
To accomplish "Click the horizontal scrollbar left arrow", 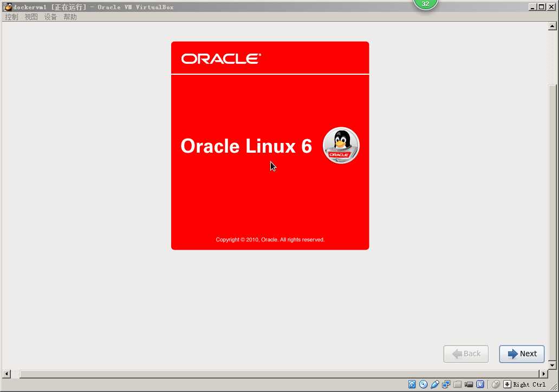I will point(6,374).
